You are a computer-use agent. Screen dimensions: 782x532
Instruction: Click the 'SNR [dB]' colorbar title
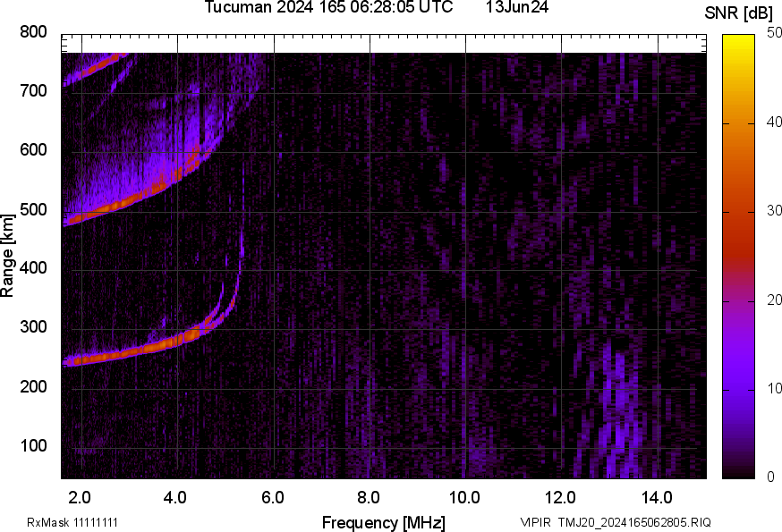tap(738, 13)
